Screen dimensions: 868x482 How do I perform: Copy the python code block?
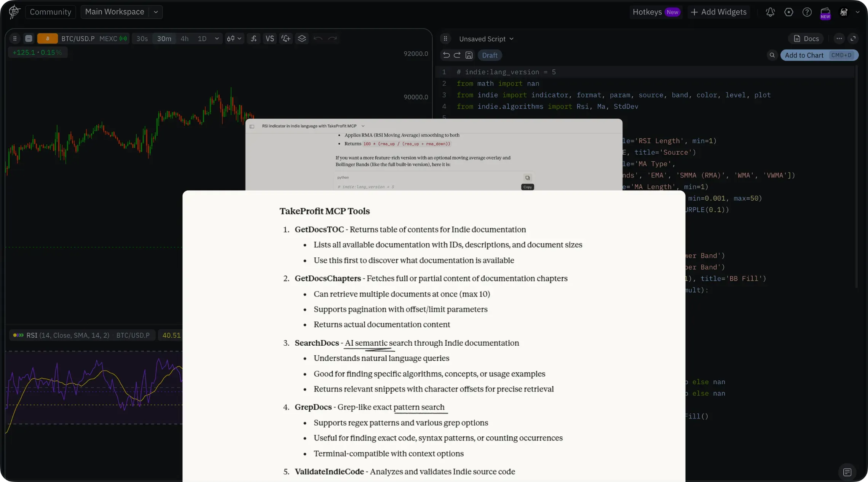point(527,178)
